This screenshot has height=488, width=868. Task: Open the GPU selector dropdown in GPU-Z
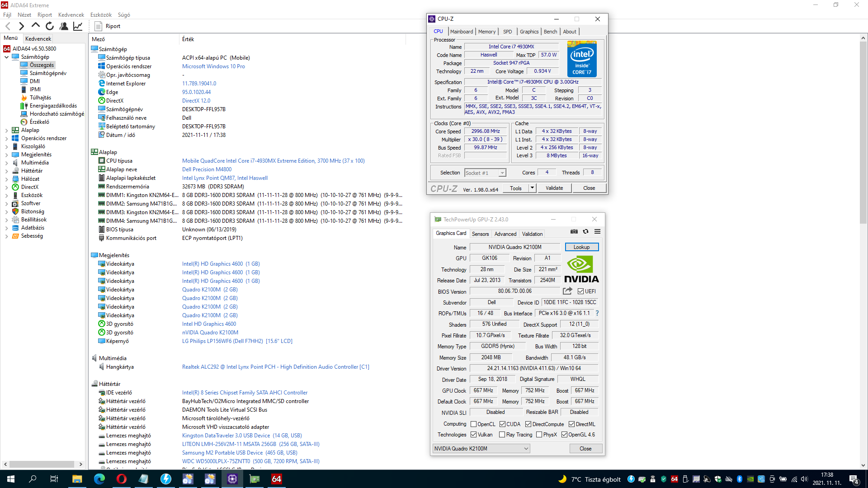coord(481,449)
